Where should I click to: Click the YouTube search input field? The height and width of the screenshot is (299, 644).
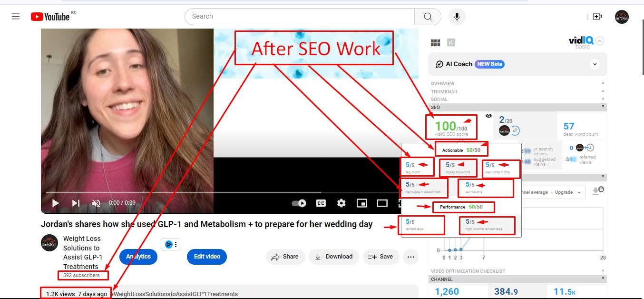click(300, 17)
